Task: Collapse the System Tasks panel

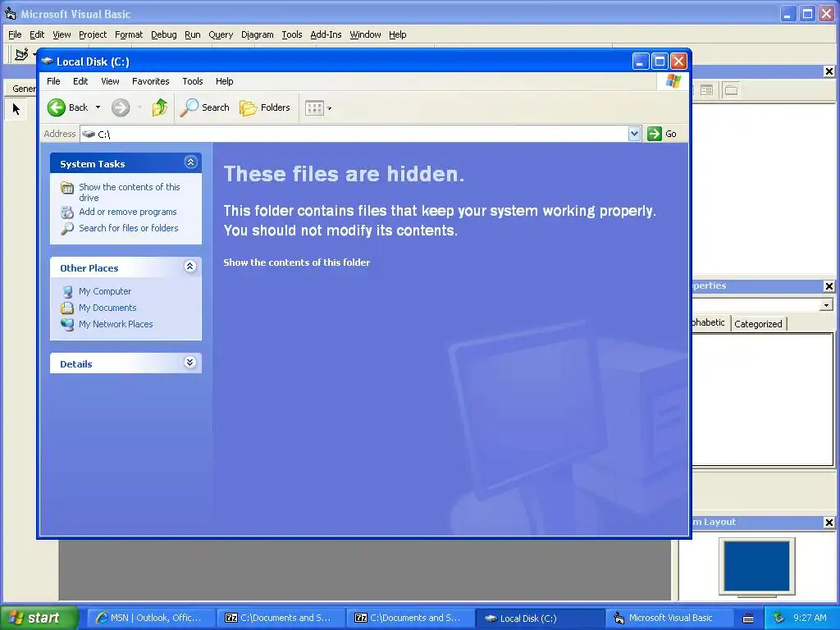Action: coord(190,162)
